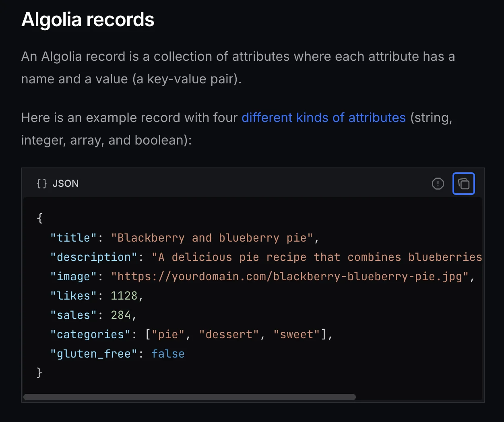Click the Algolia records heading
Viewport: 504px width, 422px height.
click(87, 19)
